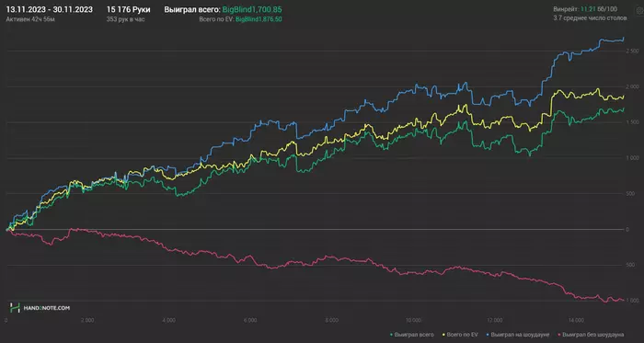Hide the Выиграл без шоудауна series label
Screen dimensions: 644x343
[x=593, y=335]
